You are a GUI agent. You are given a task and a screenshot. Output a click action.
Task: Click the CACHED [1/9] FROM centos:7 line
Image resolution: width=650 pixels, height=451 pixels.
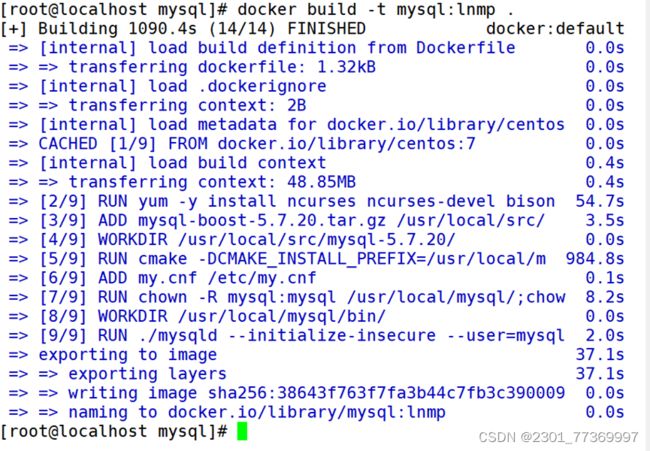pyautogui.click(x=317, y=144)
